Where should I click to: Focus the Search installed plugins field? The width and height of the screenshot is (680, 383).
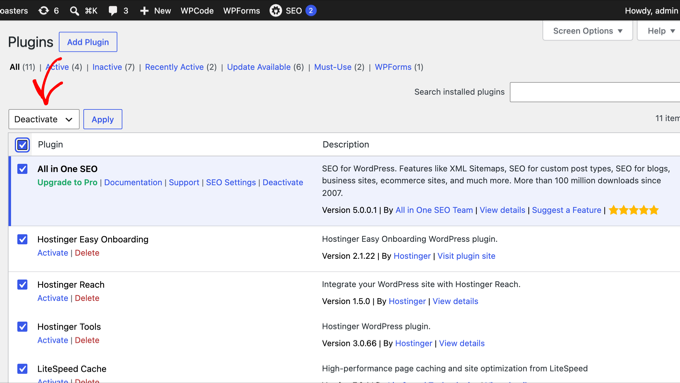click(595, 92)
